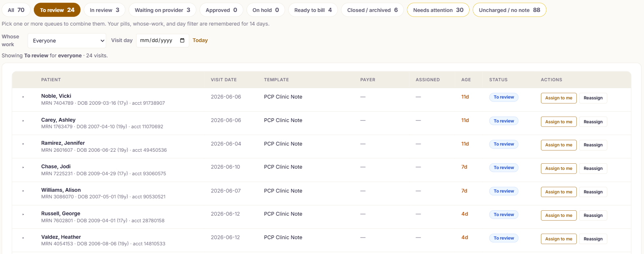The width and height of the screenshot is (644, 254).
Task: Select the All 70 queue pill
Action: coord(16,10)
